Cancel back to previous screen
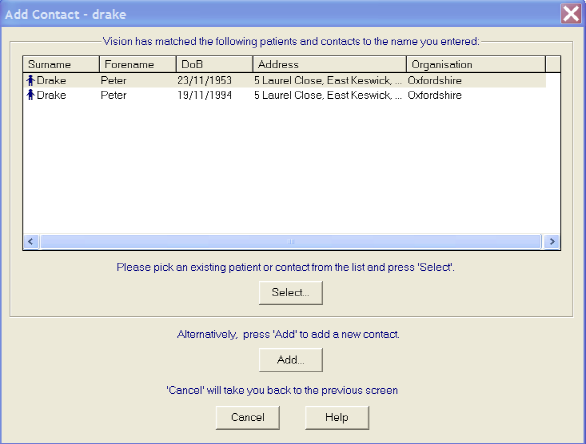Viewport: 586px width, 444px height. tap(248, 417)
